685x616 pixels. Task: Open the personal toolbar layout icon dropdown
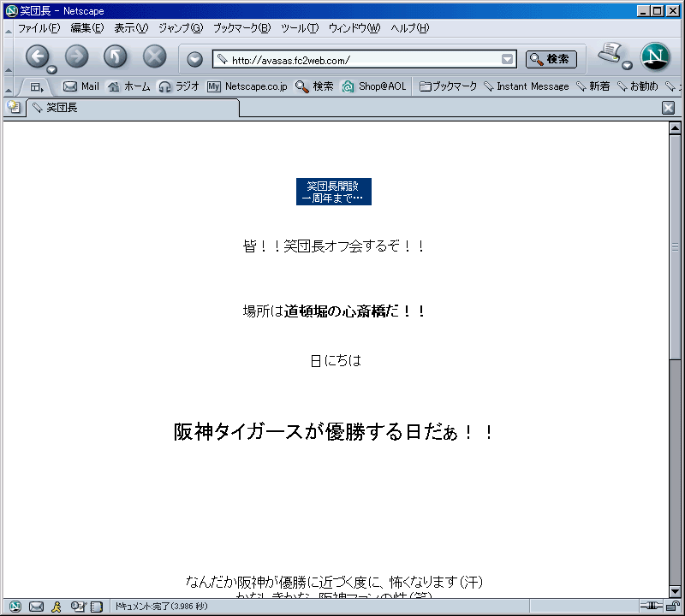click(x=37, y=87)
